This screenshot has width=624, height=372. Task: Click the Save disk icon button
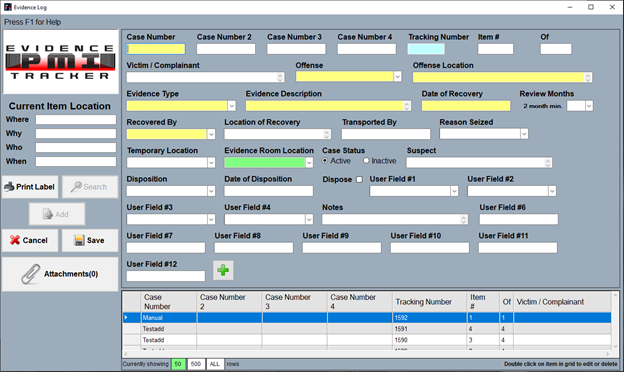point(90,240)
